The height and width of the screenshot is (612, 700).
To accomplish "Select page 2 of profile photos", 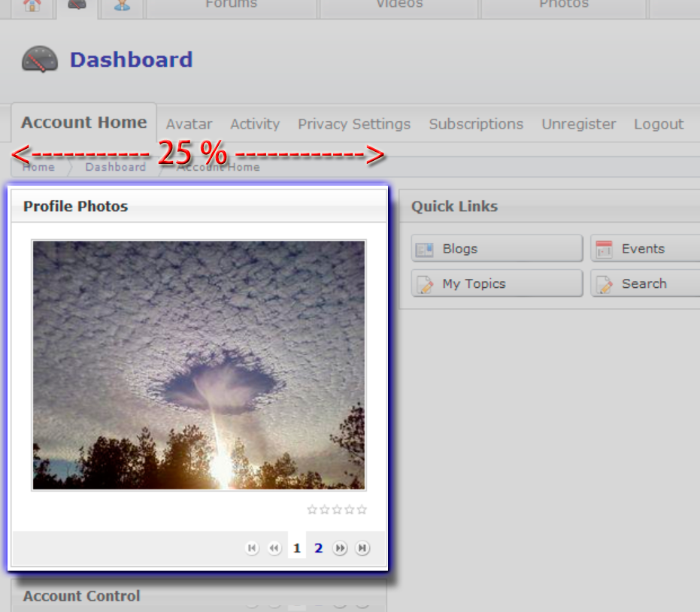I will tap(318, 548).
